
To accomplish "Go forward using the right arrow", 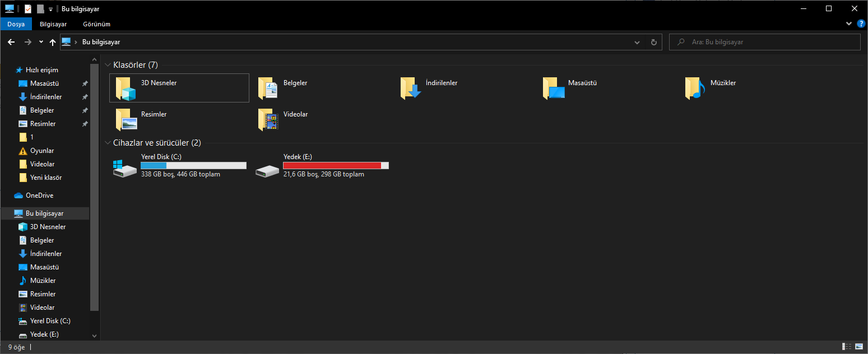I will (x=28, y=42).
